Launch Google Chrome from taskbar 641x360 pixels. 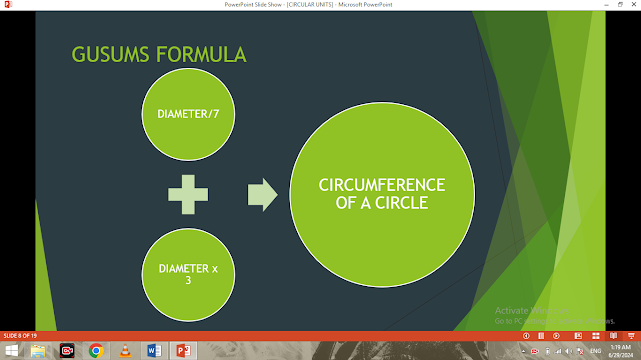pos(96,351)
